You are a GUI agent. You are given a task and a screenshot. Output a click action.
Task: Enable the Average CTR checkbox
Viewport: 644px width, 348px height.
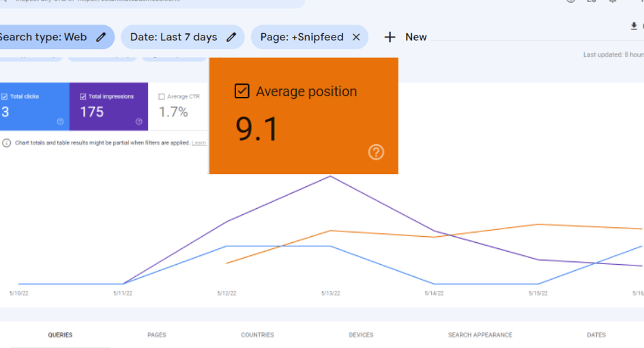tap(162, 96)
